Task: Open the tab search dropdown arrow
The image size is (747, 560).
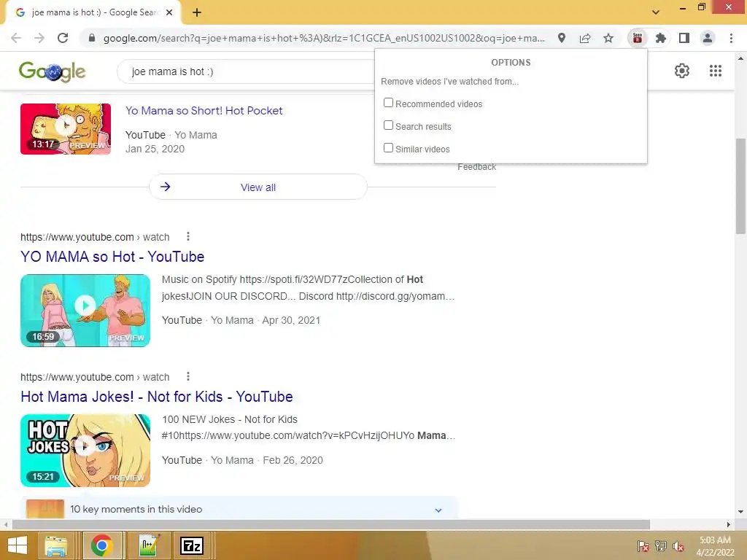Action: (656, 12)
